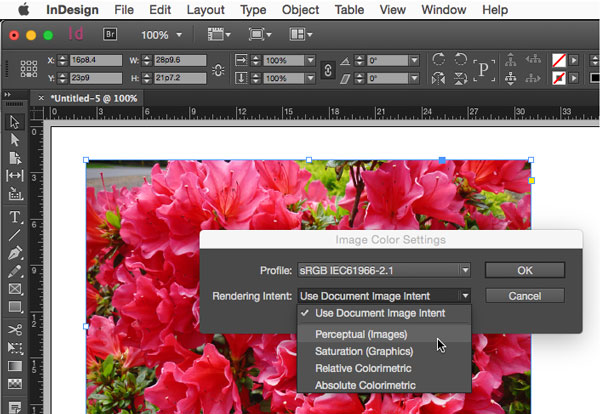Select the Rectangle Frame tool
This screenshot has width=600, height=414.
pyautogui.click(x=15, y=289)
